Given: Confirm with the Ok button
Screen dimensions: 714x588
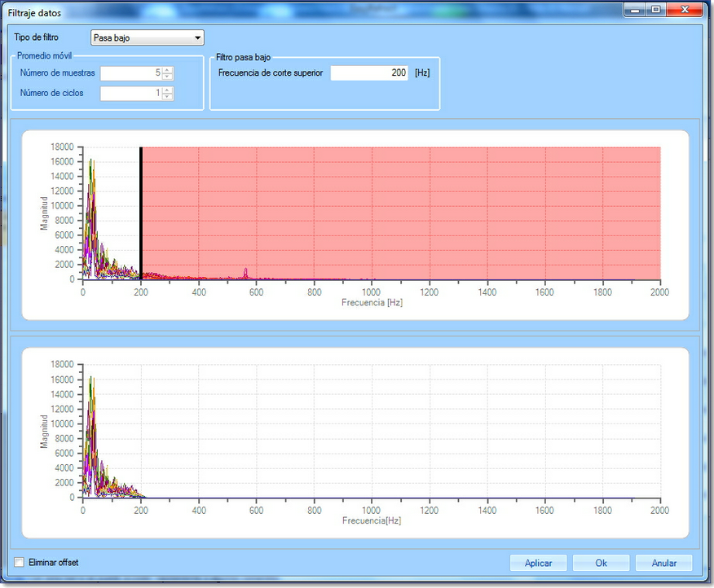Looking at the screenshot, I should point(601,563).
